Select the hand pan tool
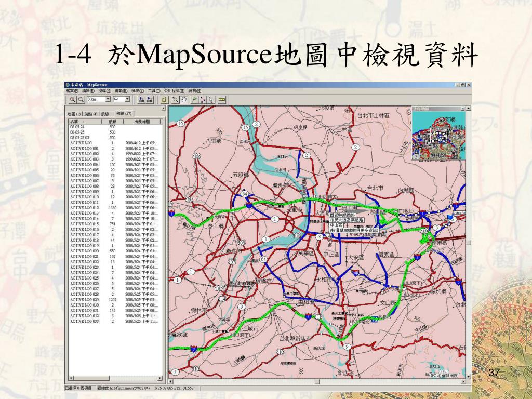 (183, 100)
